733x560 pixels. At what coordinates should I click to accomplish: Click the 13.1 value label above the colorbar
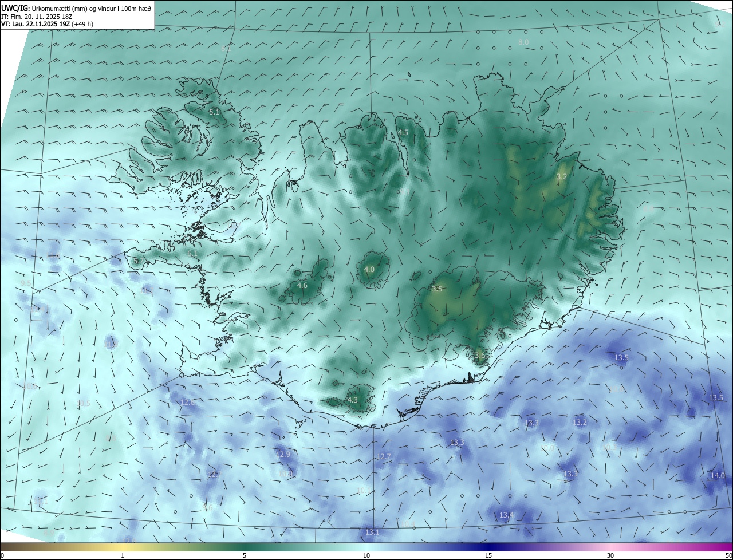coord(372,532)
